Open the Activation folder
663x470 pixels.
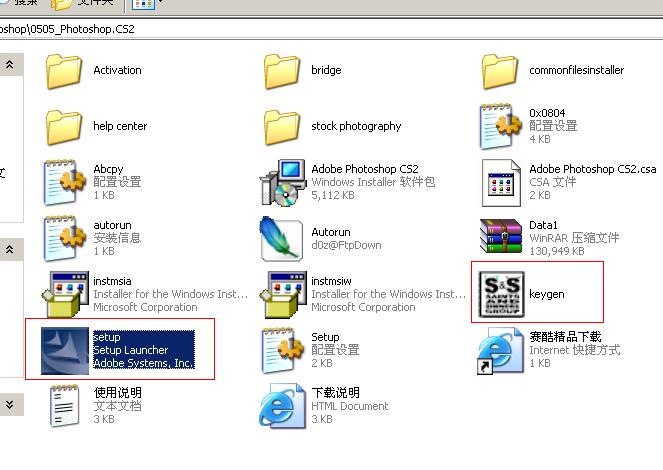pos(65,71)
